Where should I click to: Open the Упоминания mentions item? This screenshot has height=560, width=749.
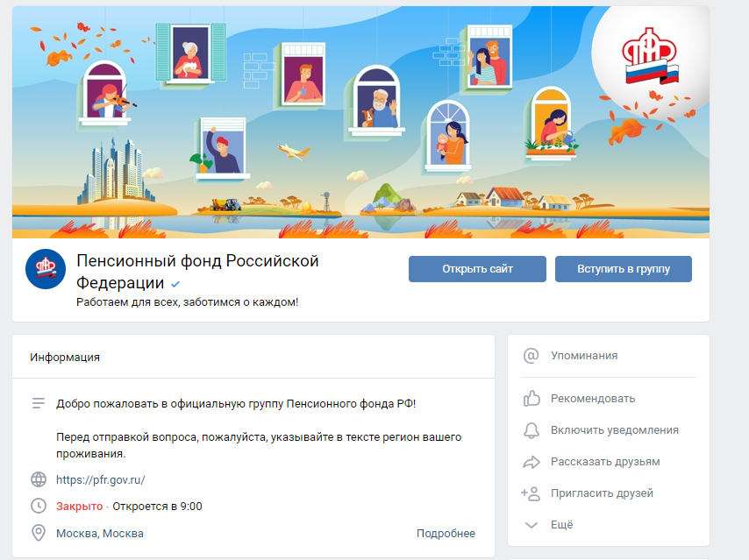click(x=584, y=356)
